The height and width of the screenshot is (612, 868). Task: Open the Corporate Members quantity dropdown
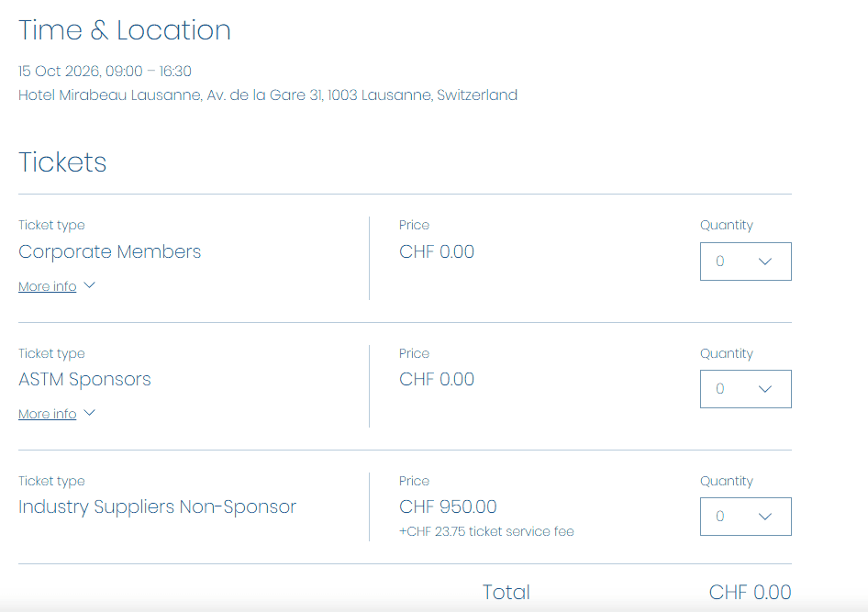(745, 261)
